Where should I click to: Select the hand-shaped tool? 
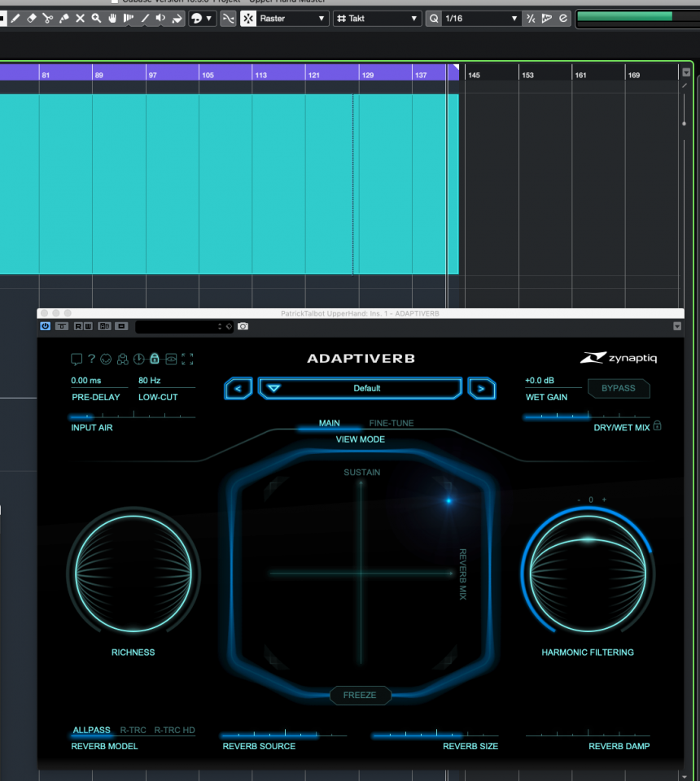coord(112,19)
